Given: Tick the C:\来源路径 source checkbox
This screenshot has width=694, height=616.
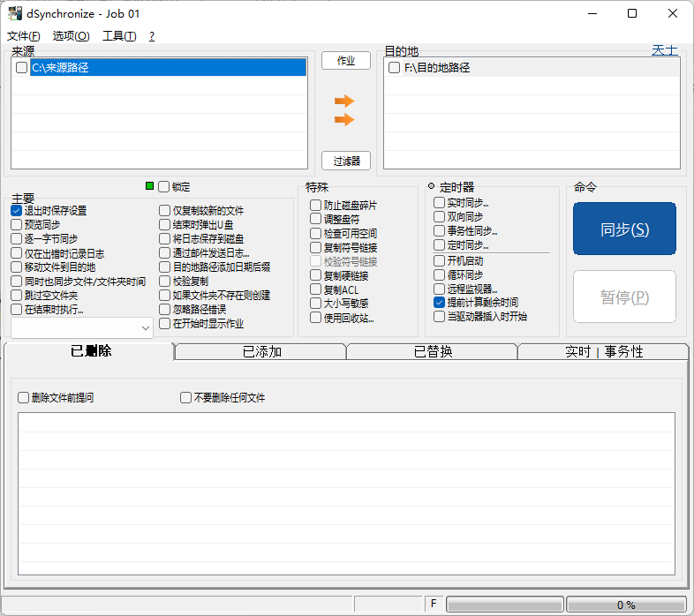Looking at the screenshot, I should [21, 67].
